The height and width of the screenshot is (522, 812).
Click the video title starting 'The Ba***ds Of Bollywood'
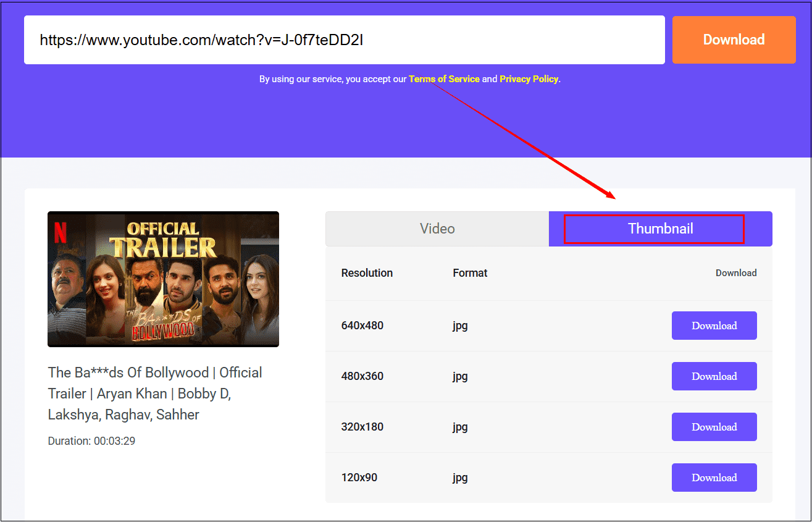pyautogui.click(x=155, y=394)
